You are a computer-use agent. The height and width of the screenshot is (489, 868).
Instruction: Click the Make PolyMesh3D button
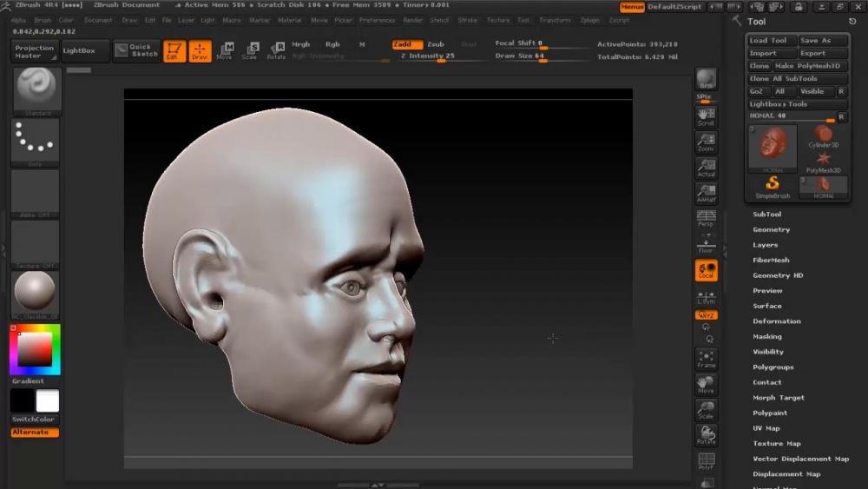coord(807,66)
